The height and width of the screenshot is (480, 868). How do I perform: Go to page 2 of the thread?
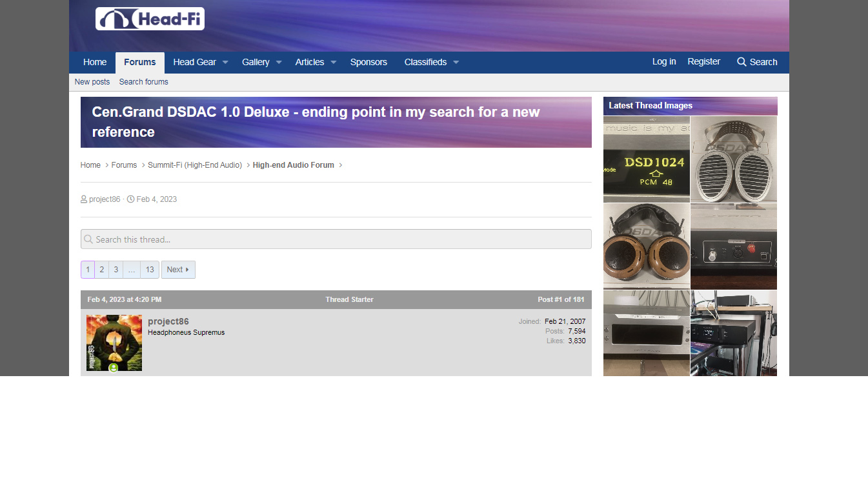click(102, 270)
